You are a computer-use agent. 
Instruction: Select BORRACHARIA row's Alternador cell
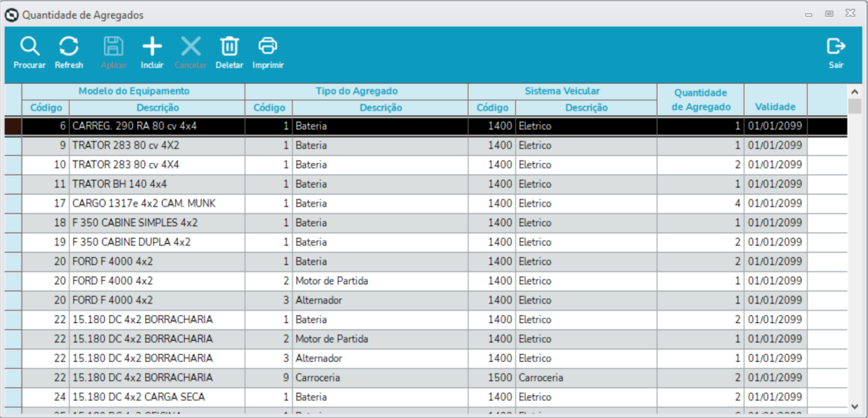tap(380, 358)
